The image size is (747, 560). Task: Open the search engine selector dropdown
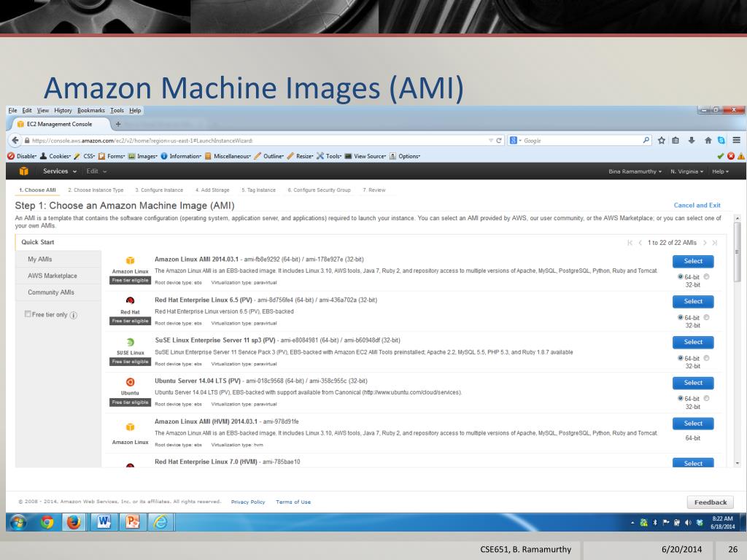pyautogui.click(x=516, y=141)
